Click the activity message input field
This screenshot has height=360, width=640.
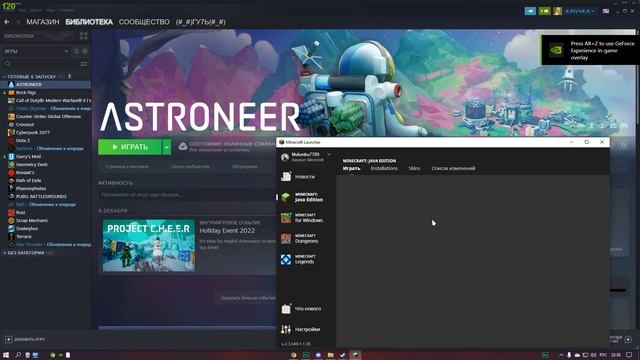point(188,195)
